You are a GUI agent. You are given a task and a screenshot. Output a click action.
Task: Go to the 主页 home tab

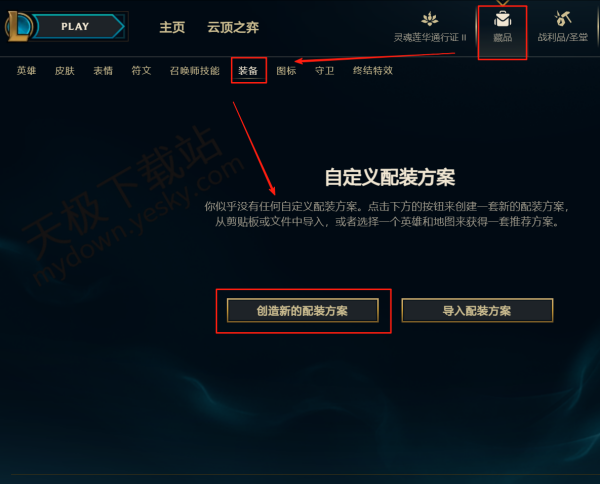[172, 27]
